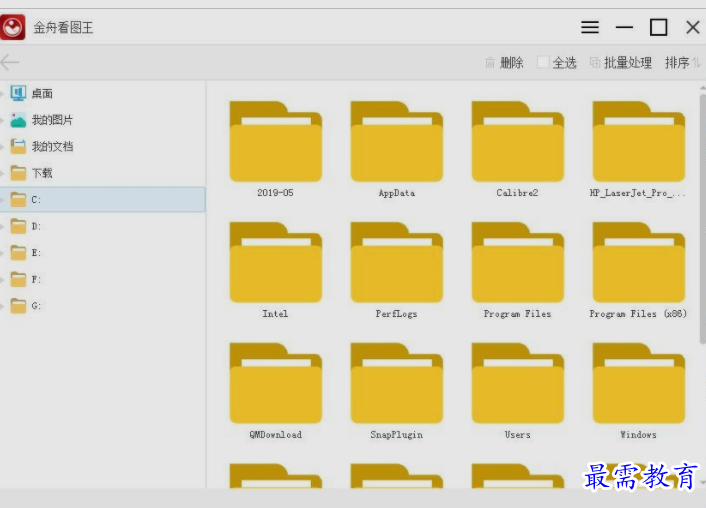Go back with the left arrow

pyautogui.click(x=10, y=62)
